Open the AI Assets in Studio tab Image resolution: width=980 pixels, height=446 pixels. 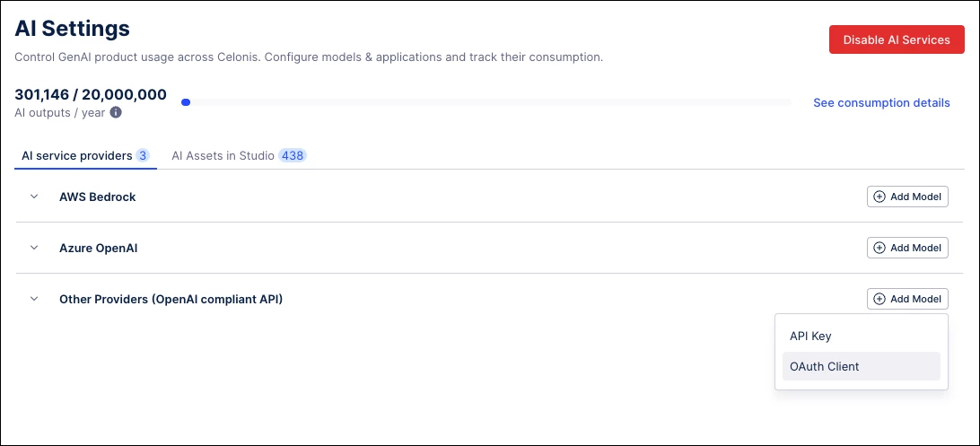pyautogui.click(x=223, y=156)
